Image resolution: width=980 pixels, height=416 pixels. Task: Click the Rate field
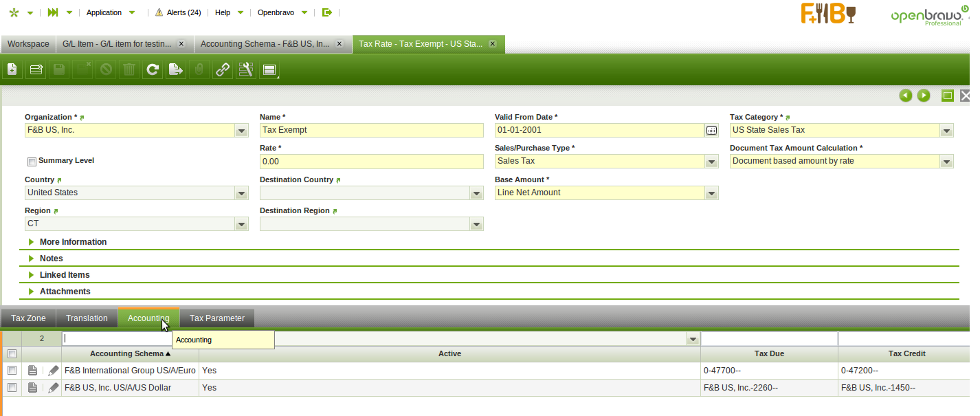click(x=372, y=162)
